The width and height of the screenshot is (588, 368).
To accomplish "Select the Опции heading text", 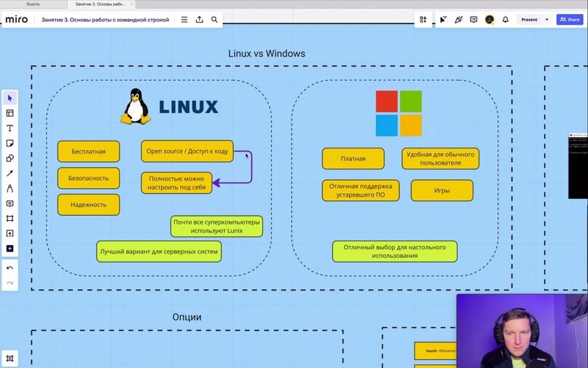I will point(187,317).
